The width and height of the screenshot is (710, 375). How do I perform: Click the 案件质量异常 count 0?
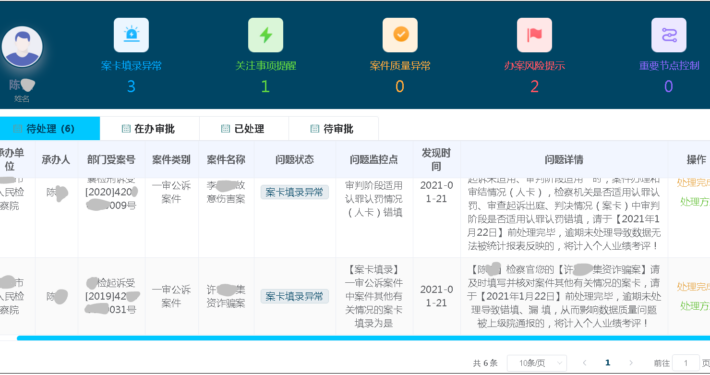pos(400,86)
